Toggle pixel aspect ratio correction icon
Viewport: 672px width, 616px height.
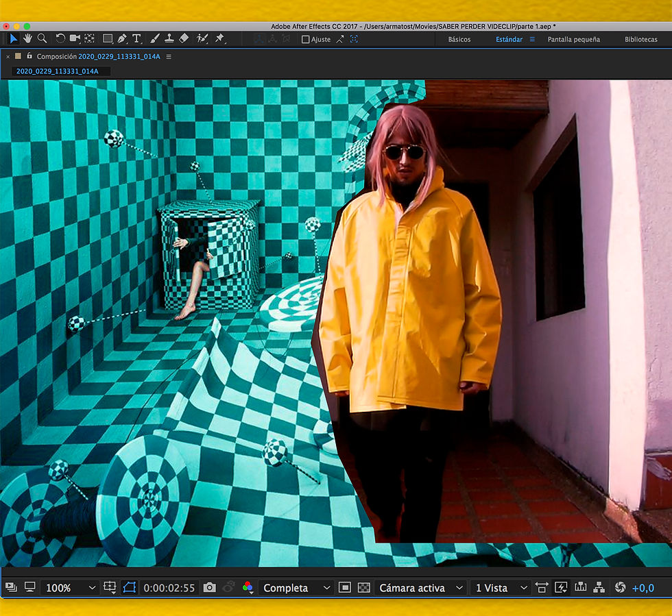pos(542,587)
